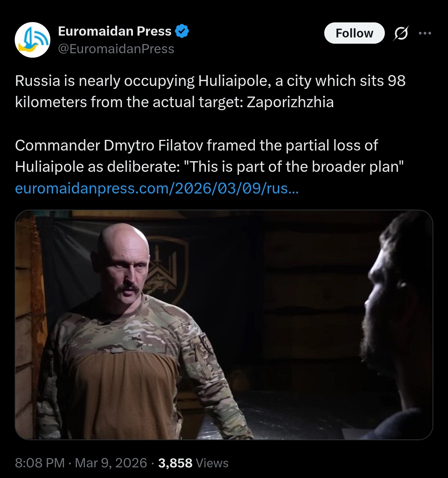Click the Euromaidan Press display name
This screenshot has height=478, width=448.
pos(115,31)
